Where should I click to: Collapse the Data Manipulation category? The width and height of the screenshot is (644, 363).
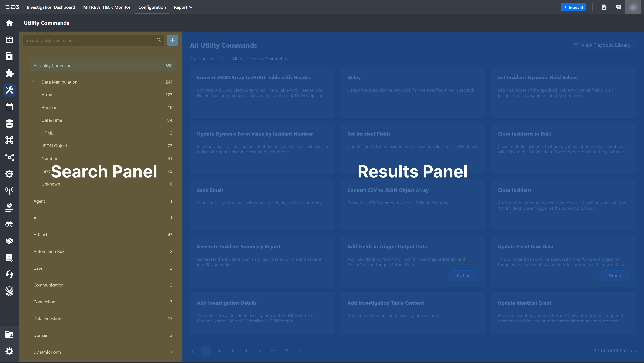pos(34,82)
